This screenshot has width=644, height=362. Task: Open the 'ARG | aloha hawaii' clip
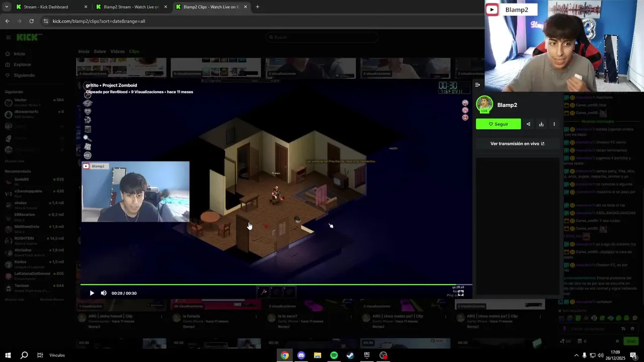point(110,316)
